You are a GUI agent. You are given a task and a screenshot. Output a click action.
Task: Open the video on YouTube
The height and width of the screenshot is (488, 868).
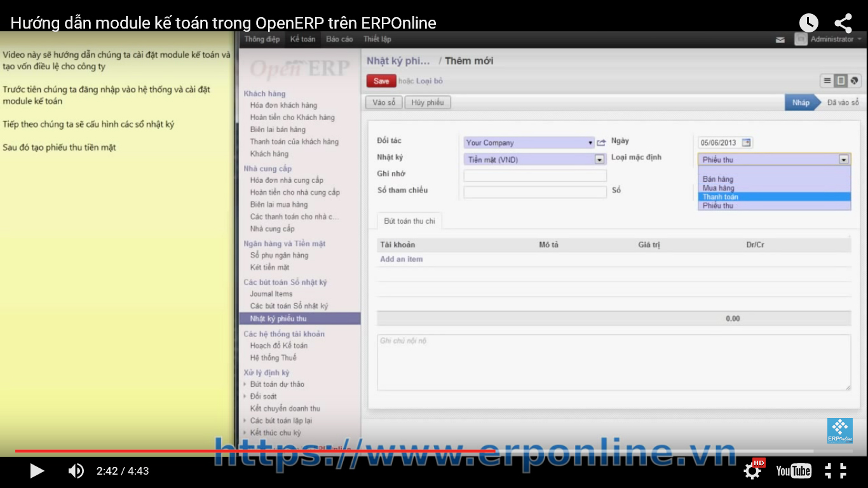click(794, 471)
